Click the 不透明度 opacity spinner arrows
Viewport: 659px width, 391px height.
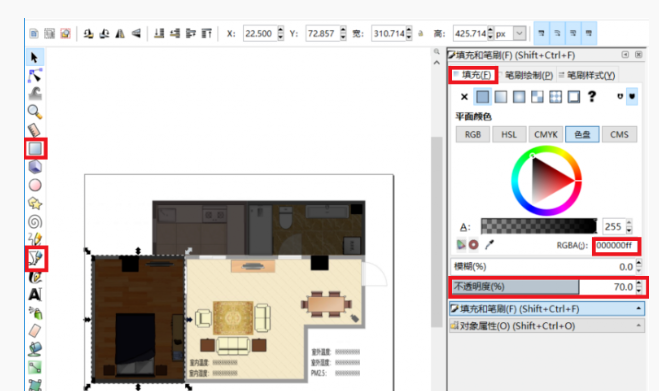pyautogui.click(x=639, y=287)
